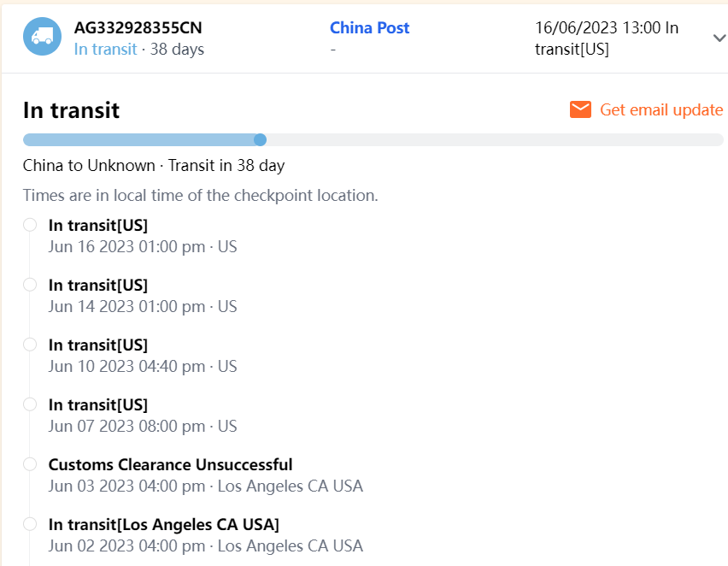Click the blue delivery truck icon
Image resolution: width=728 pixels, height=566 pixels.
pyautogui.click(x=42, y=37)
